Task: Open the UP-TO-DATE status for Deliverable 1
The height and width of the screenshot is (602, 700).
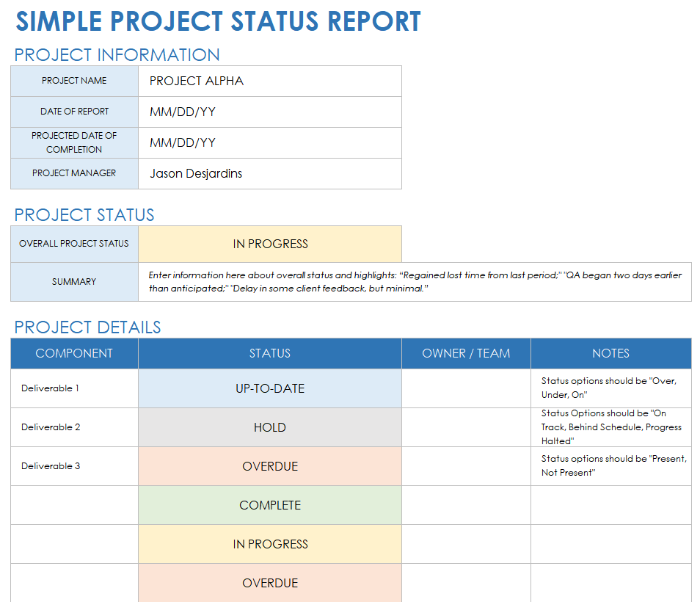Action: 269,388
